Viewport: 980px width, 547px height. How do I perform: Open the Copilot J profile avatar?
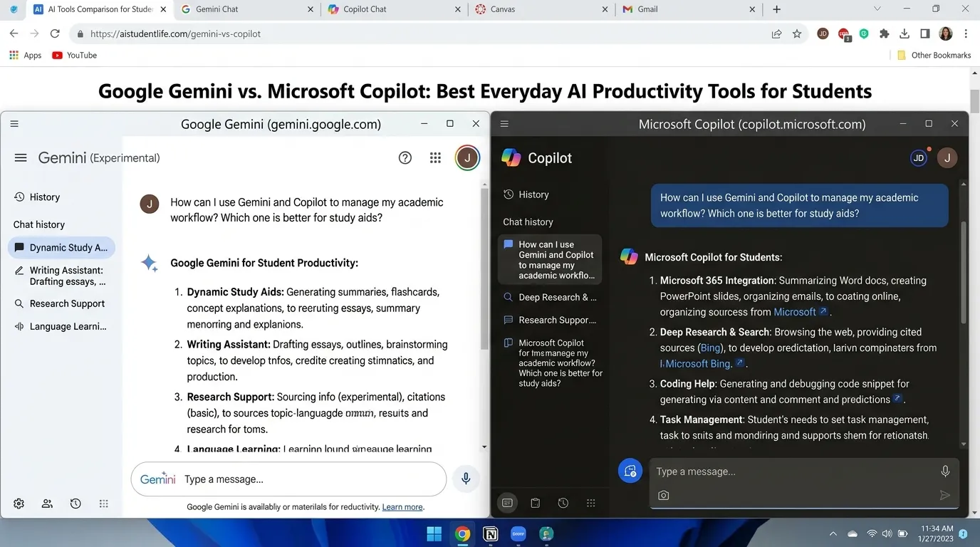pos(947,158)
